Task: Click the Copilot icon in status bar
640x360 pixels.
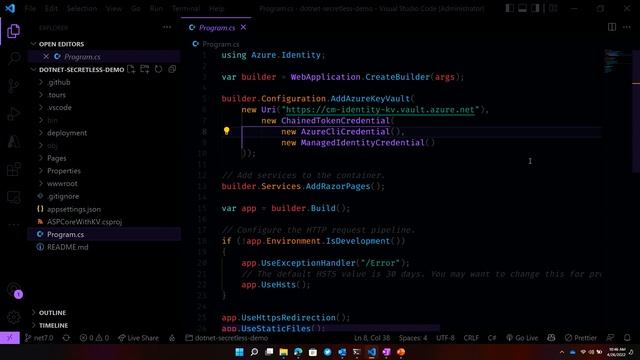Action: [x=551, y=338]
